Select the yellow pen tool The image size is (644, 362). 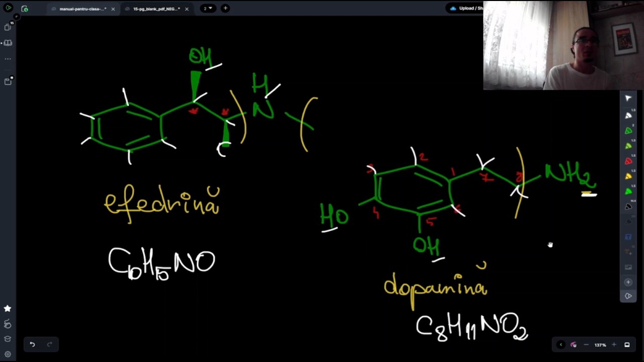(628, 176)
